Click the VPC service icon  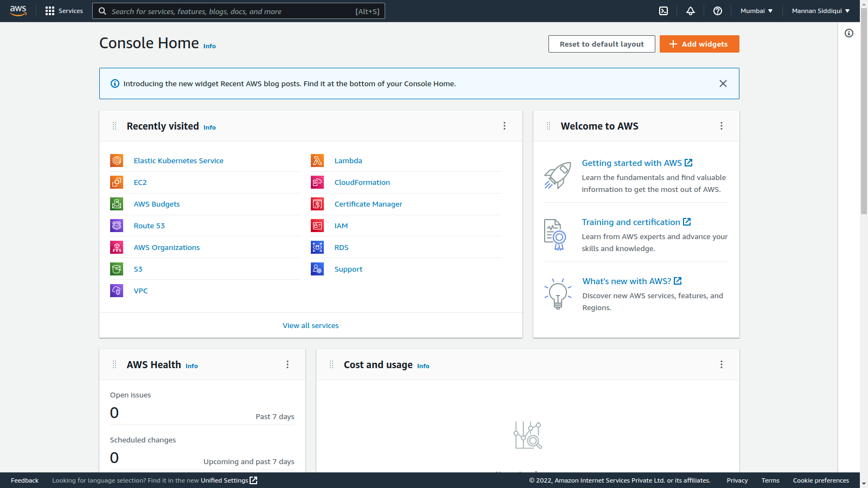coord(117,291)
